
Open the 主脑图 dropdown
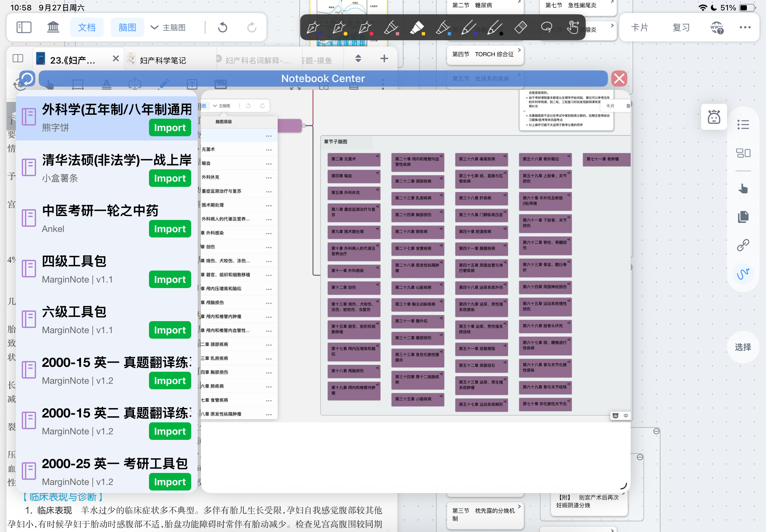pyautogui.click(x=168, y=27)
